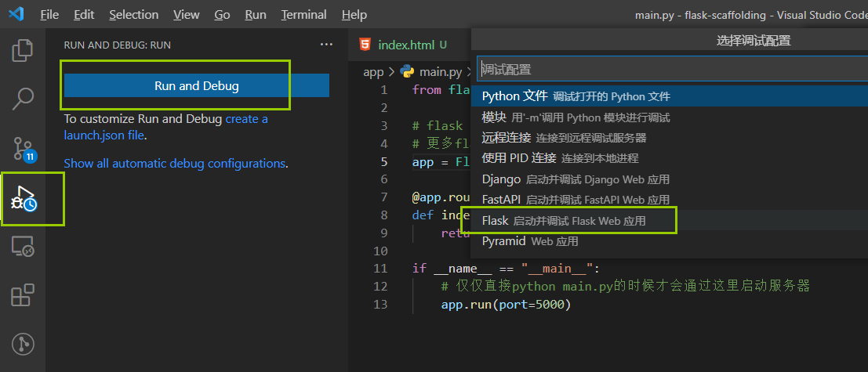868x372 pixels.
Task: Select the 模块 debug configuration
Action: (670, 117)
